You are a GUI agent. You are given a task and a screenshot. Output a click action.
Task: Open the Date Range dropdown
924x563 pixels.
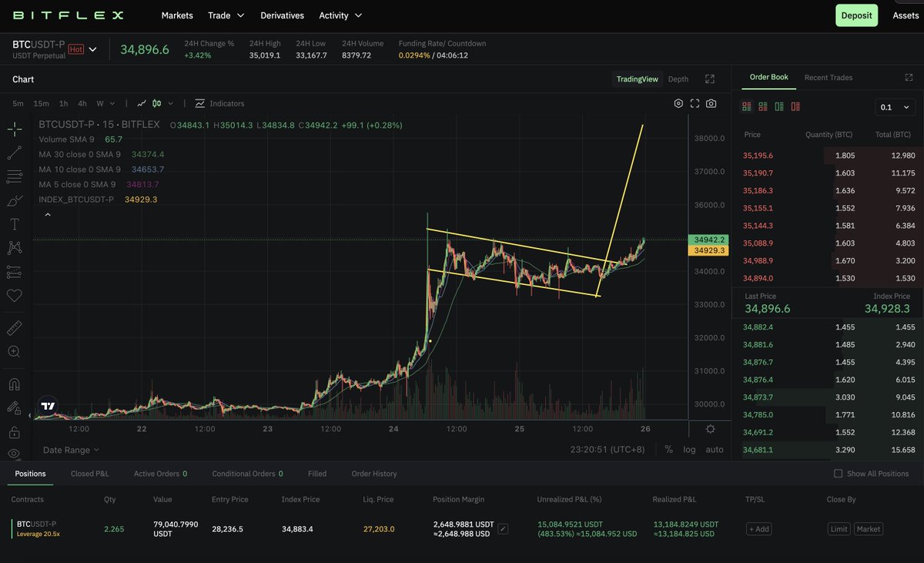pyautogui.click(x=71, y=450)
